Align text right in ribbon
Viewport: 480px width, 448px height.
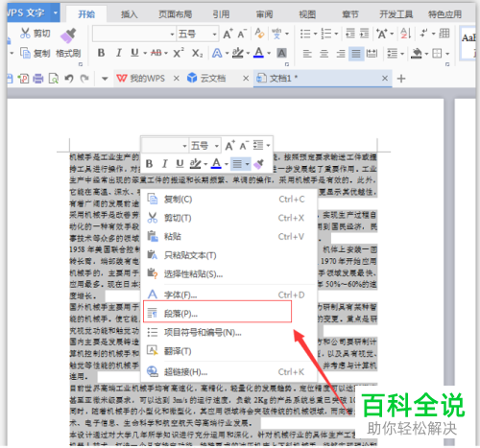tap(341, 53)
